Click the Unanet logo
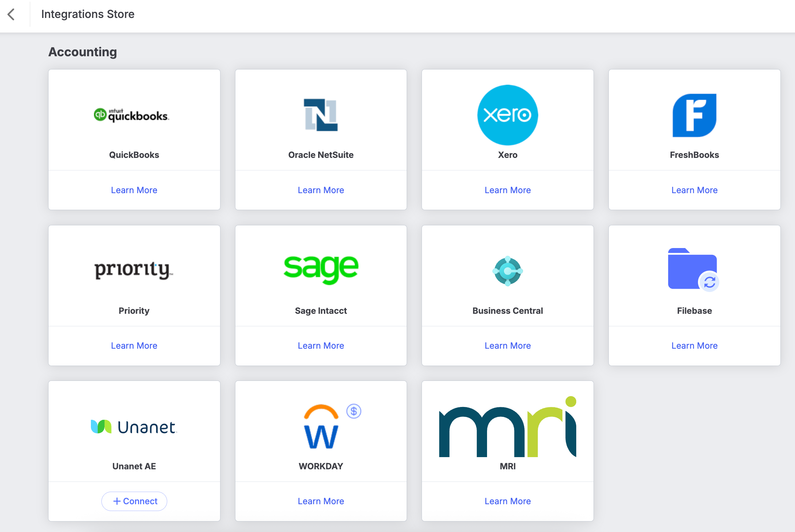Viewport: 795px width, 532px height. (134, 427)
